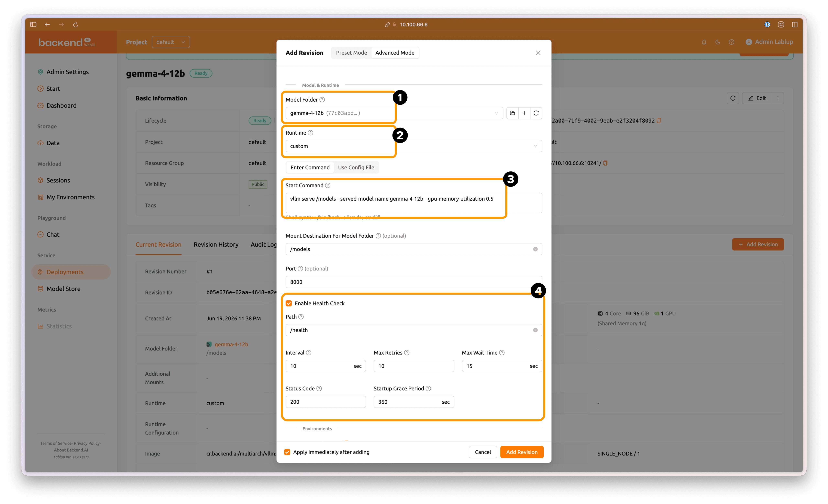Click help icon next to Start Command
This screenshot has width=828, height=504.
328,186
